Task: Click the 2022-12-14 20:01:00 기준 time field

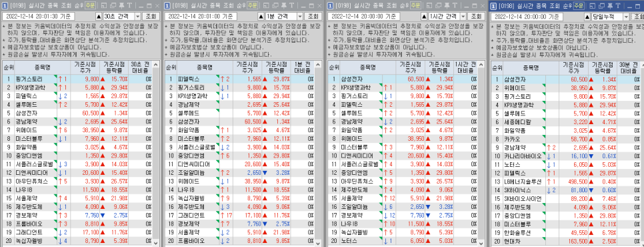Action: [x=201, y=17]
